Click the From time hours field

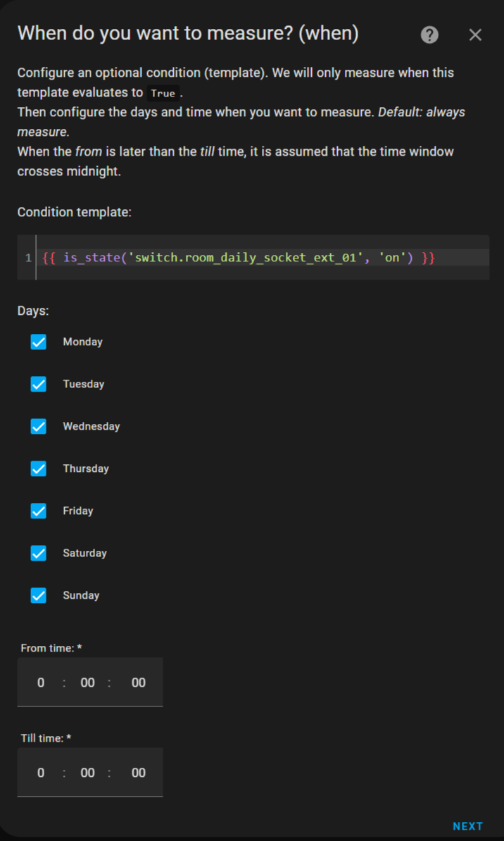pos(41,683)
